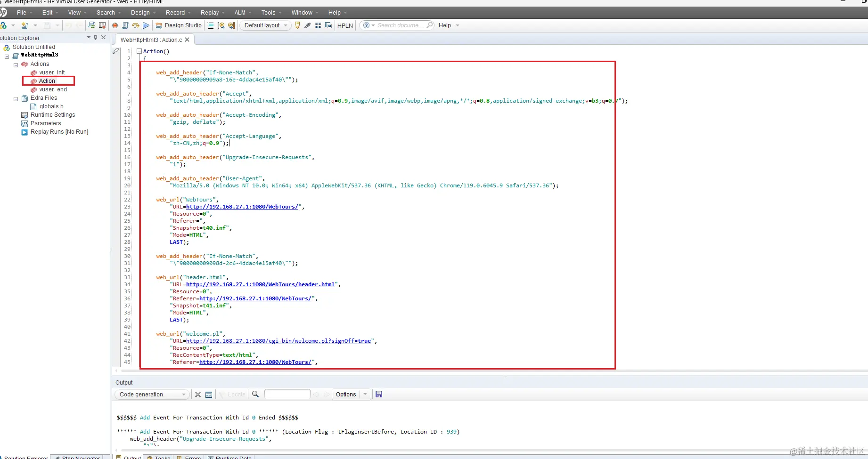Open Parameters in Solution Explorer
Screen dimensions: 868x459
point(46,123)
